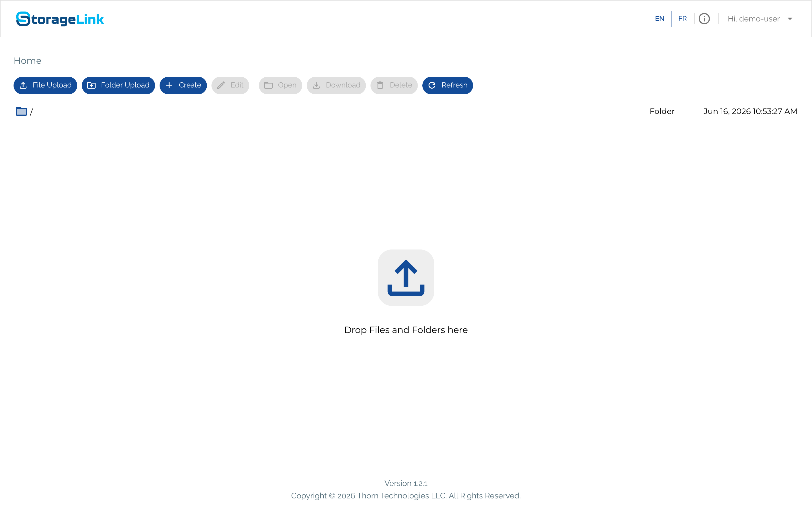Open the info circle icon
This screenshot has height=508, width=812.
tap(704, 19)
